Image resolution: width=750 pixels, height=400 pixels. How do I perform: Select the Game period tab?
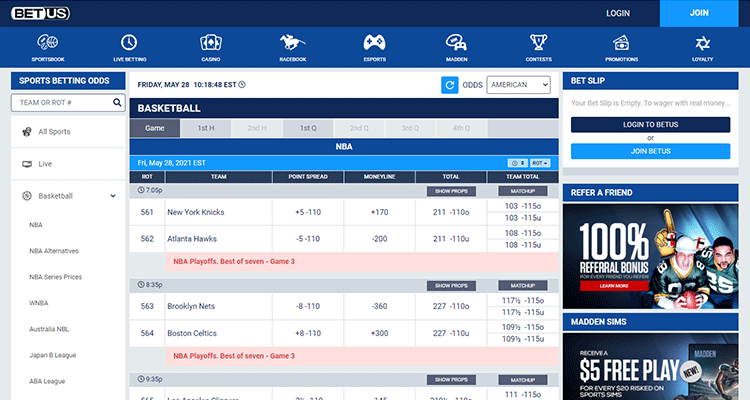[154, 128]
